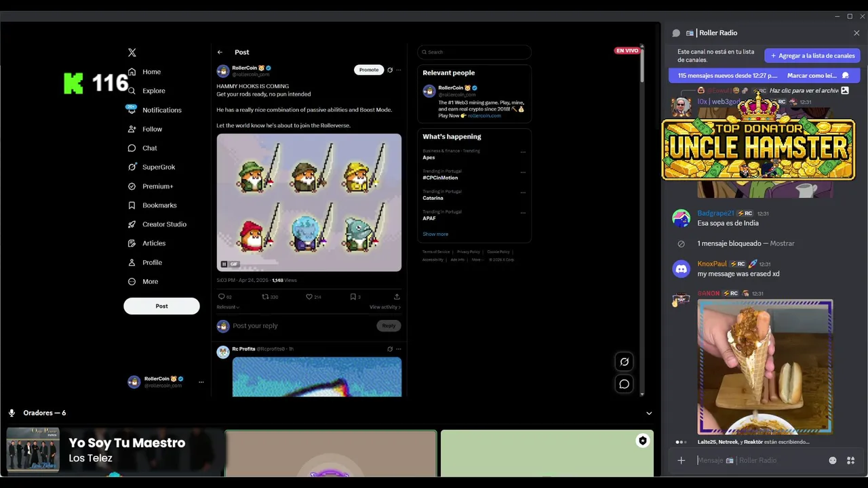Screen dimensions: 868x488
Task: Open Badgrape21 username in chat
Action: (715, 213)
